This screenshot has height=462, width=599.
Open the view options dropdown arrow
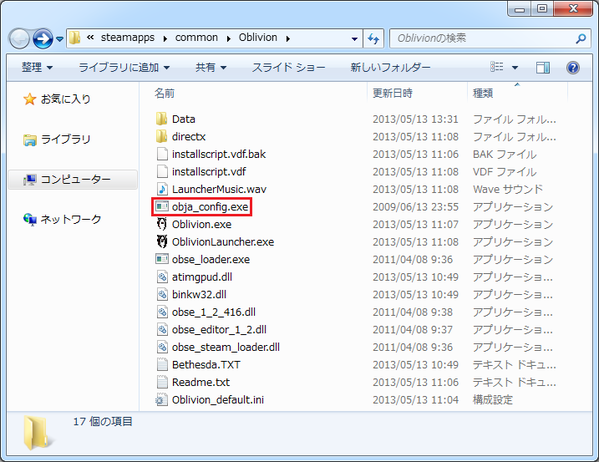(x=515, y=68)
